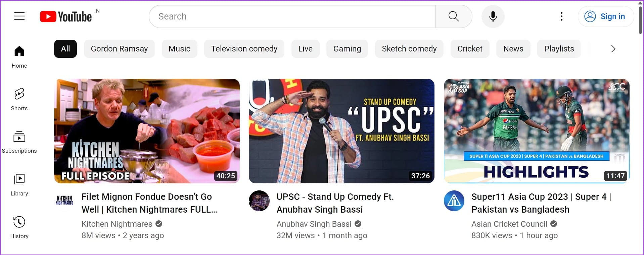Click the magnifying glass search button
The height and width of the screenshot is (255, 644).
click(454, 16)
